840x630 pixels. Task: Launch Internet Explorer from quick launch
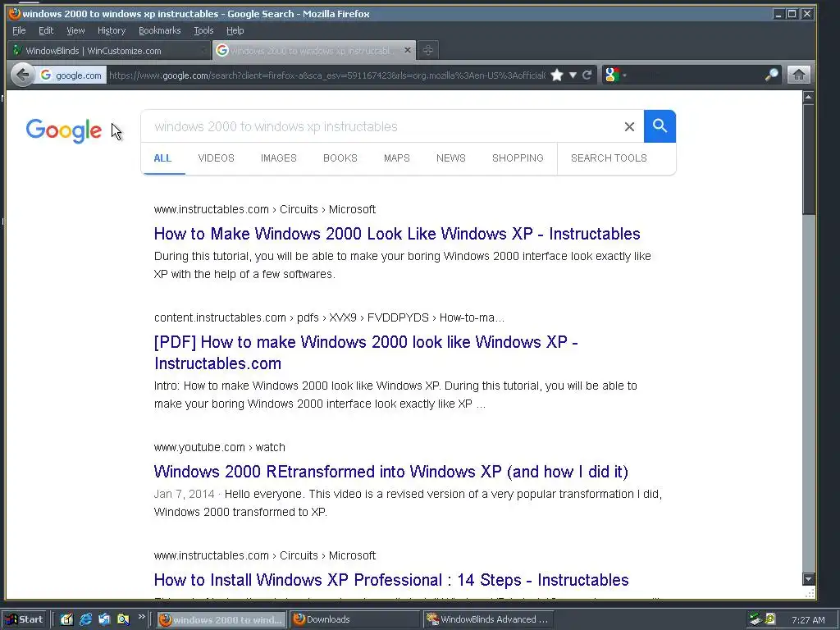[85, 619]
